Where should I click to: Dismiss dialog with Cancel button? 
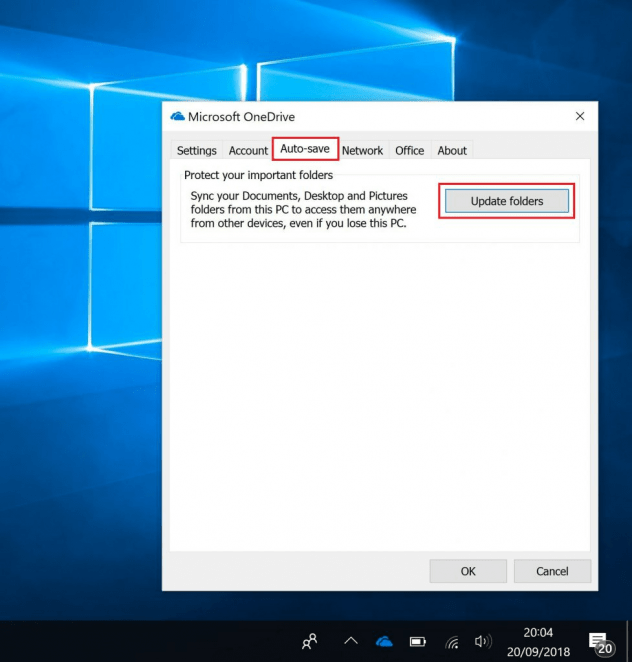click(x=552, y=571)
